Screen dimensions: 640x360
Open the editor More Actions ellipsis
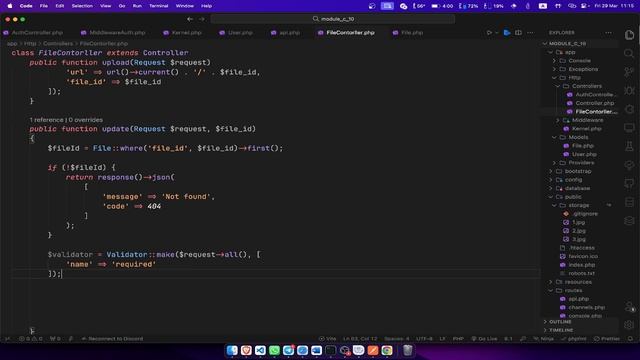530,33
